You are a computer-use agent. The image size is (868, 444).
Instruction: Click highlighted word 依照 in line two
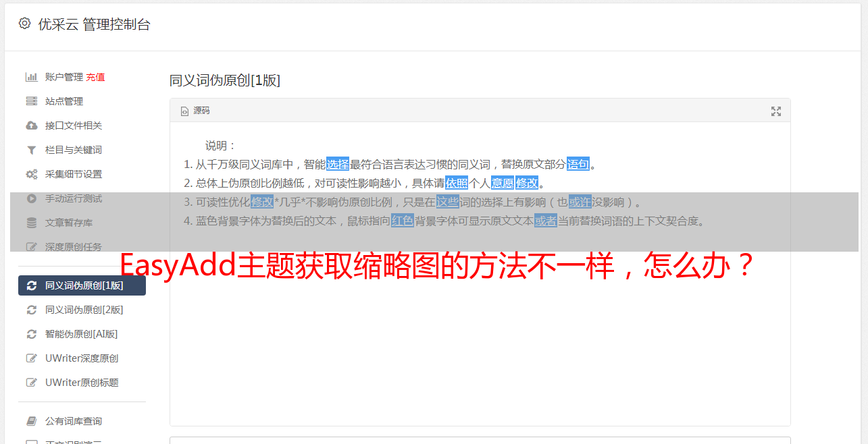point(457,183)
